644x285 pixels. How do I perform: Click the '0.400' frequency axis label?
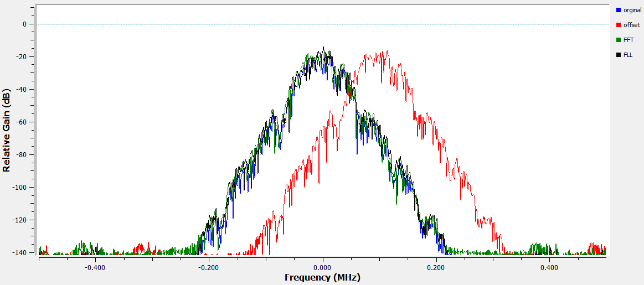pyautogui.click(x=549, y=267)
